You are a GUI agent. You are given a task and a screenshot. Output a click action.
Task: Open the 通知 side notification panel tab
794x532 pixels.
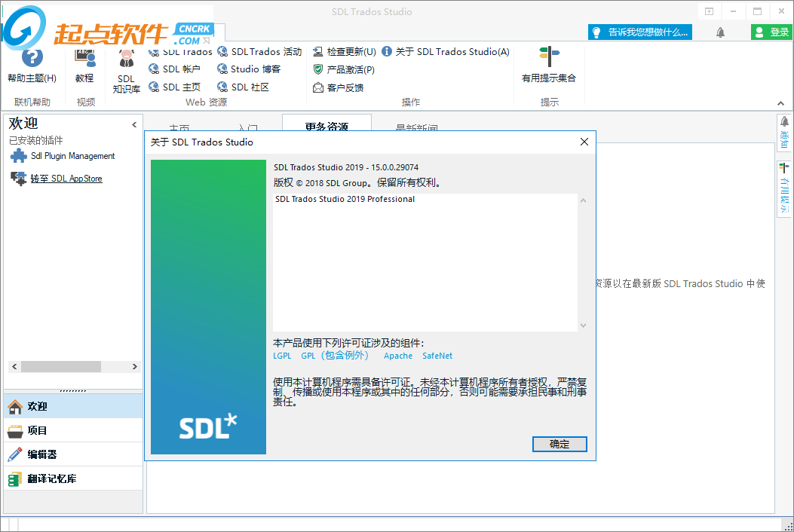pos(784,133)
